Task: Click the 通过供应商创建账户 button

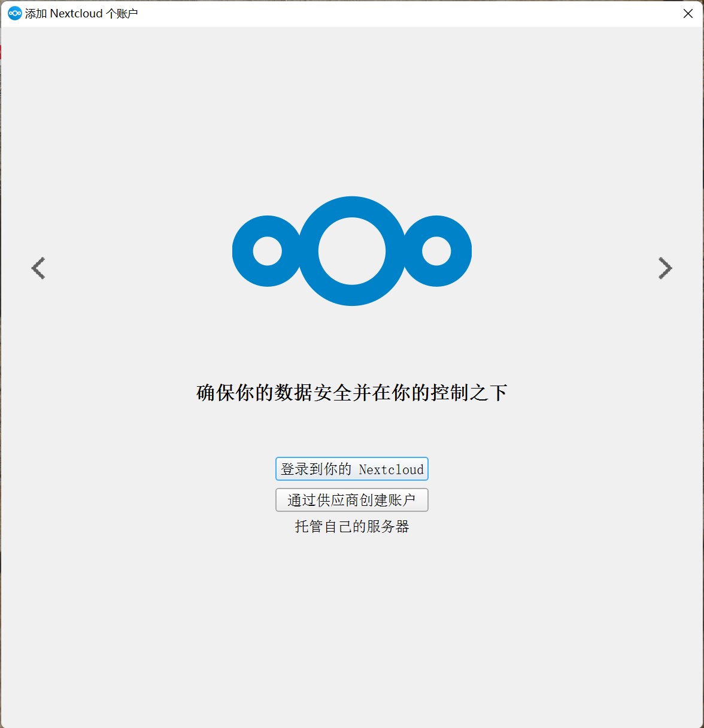Action: (352, 500)
